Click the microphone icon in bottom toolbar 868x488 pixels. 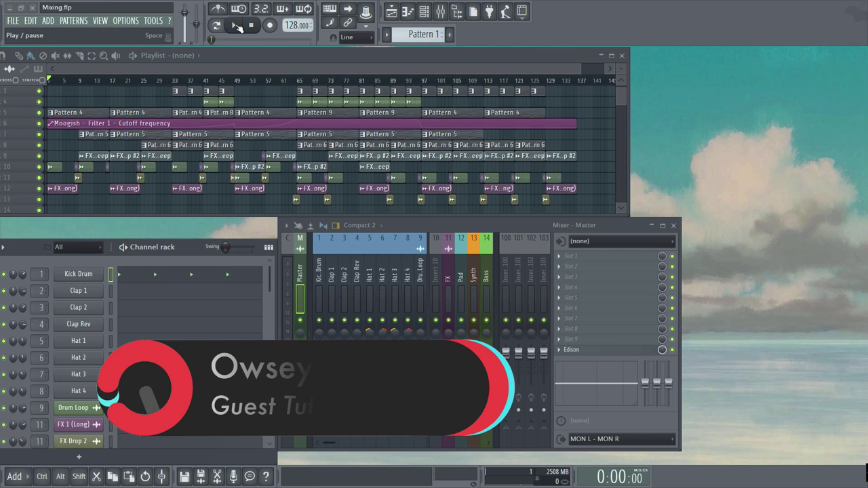(x=233, y=476)
